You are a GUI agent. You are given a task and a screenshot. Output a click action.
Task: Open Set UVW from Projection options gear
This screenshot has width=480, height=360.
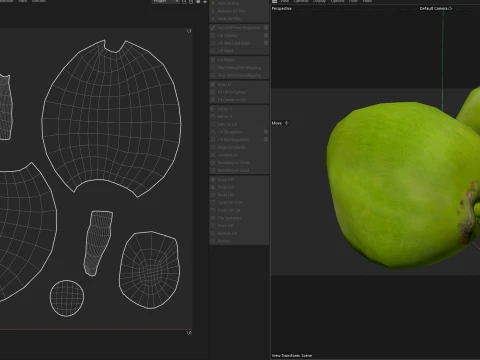pos(266,28)
